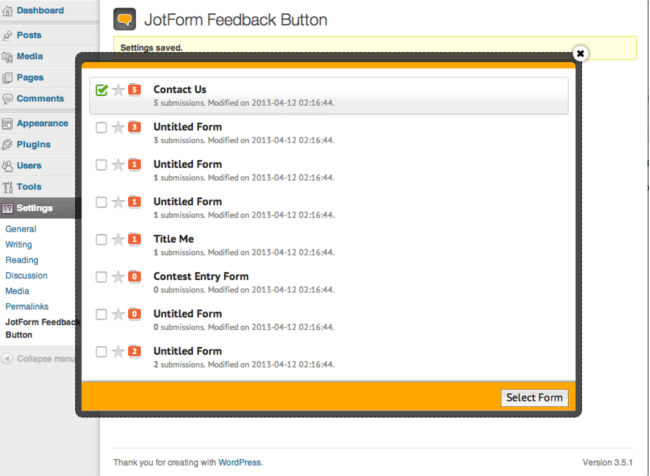
Task: Star the Untitled Form with 0 submissions
Action: pyautogui.click(x=118, y=314)
